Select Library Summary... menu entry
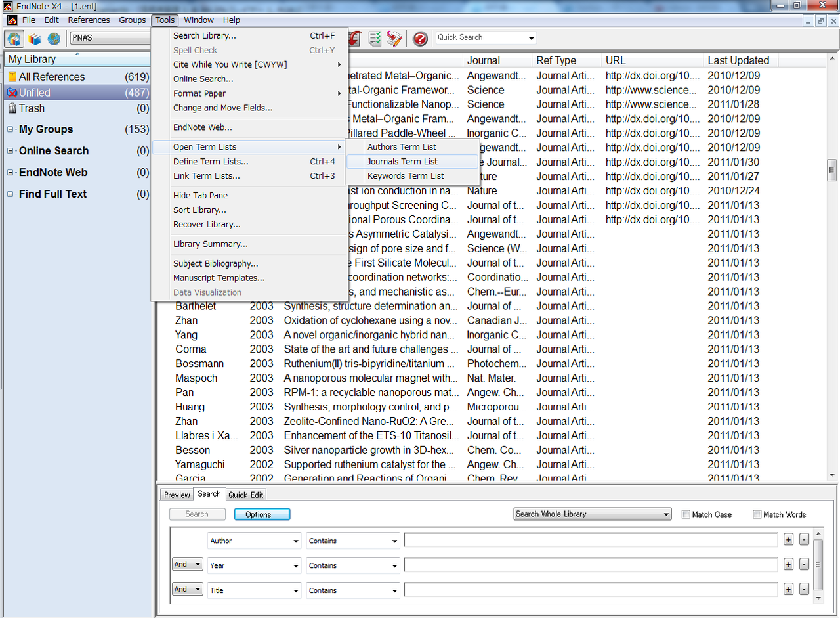 pyautogui.click(x=249, y=244)
